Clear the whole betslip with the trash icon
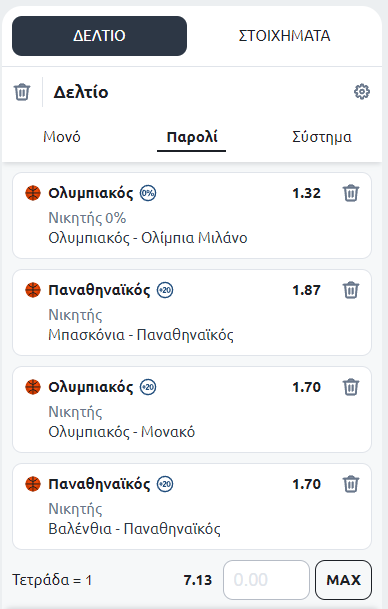The image size is (388, 609). point(22,92)
